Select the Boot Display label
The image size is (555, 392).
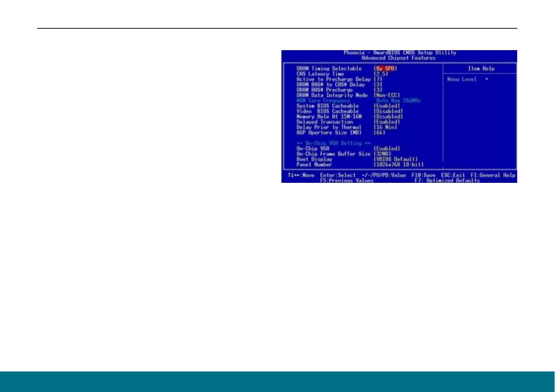click(314, 159)
